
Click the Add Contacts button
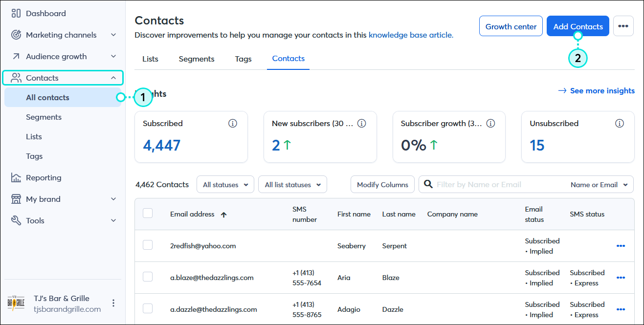pos(578,26)
